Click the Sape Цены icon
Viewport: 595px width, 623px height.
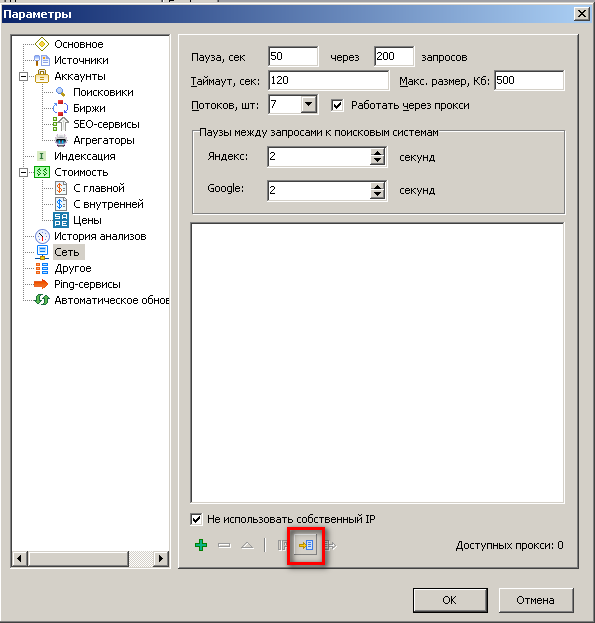[x=61, y=220]
